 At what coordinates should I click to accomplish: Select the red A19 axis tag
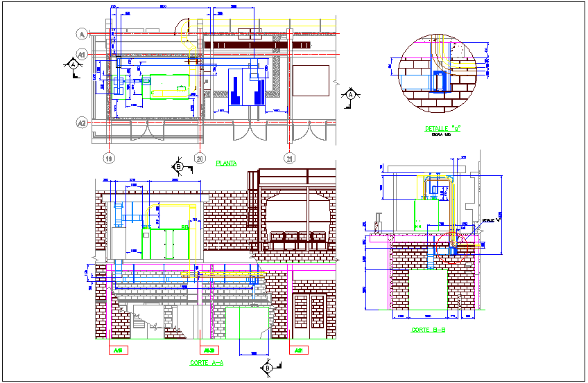pos(117,350)
